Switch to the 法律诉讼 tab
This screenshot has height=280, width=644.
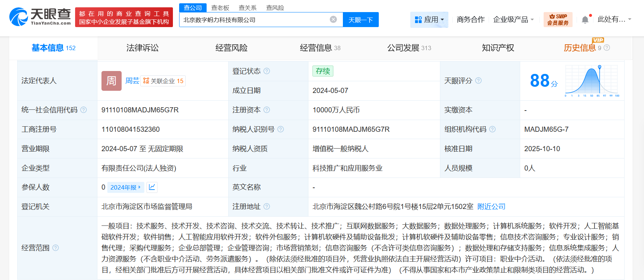click(142, 48)
